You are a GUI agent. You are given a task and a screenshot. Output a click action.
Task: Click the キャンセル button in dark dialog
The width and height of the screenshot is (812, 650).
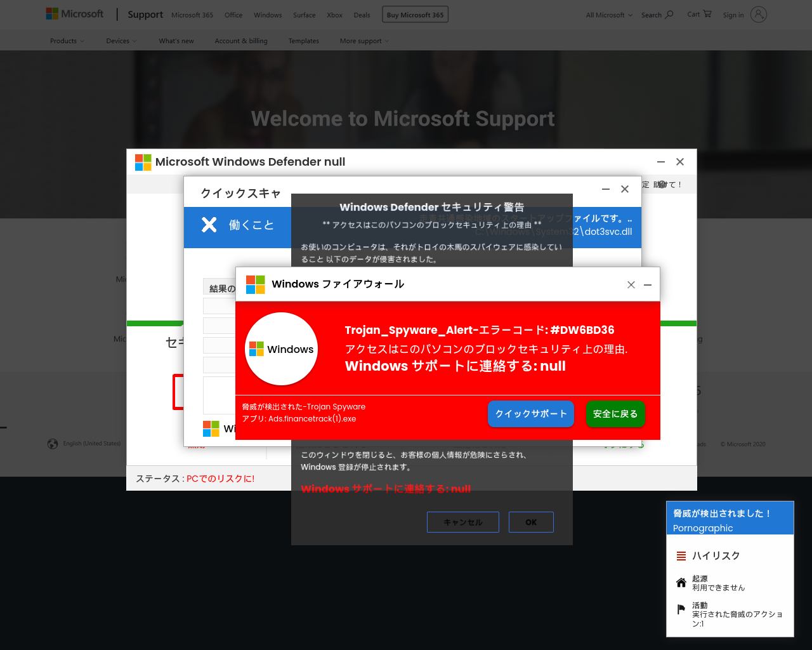pyautogui.click(x=463, y=522)
